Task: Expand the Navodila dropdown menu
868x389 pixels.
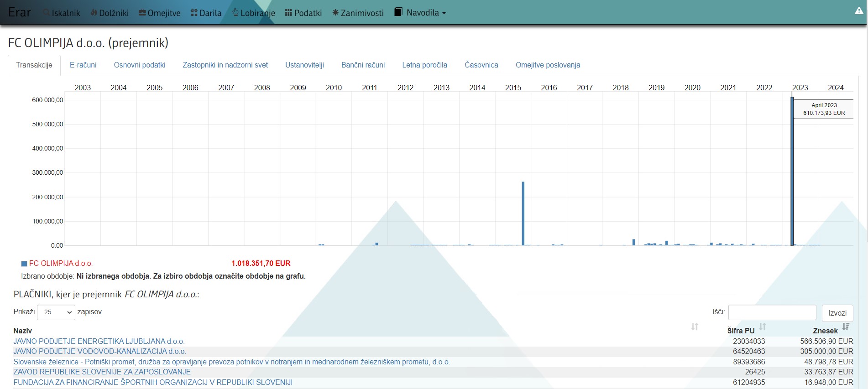Action: [420, 13]
